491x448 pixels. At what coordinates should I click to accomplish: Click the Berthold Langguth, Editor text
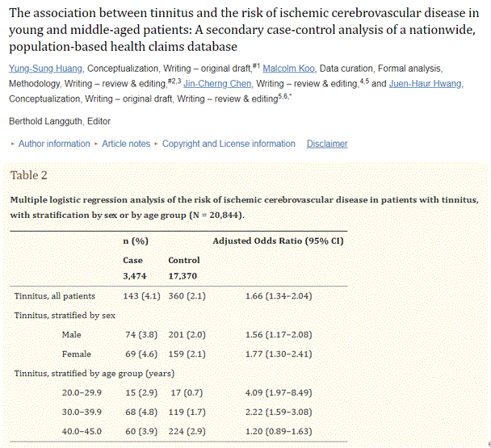pos(60,121)
